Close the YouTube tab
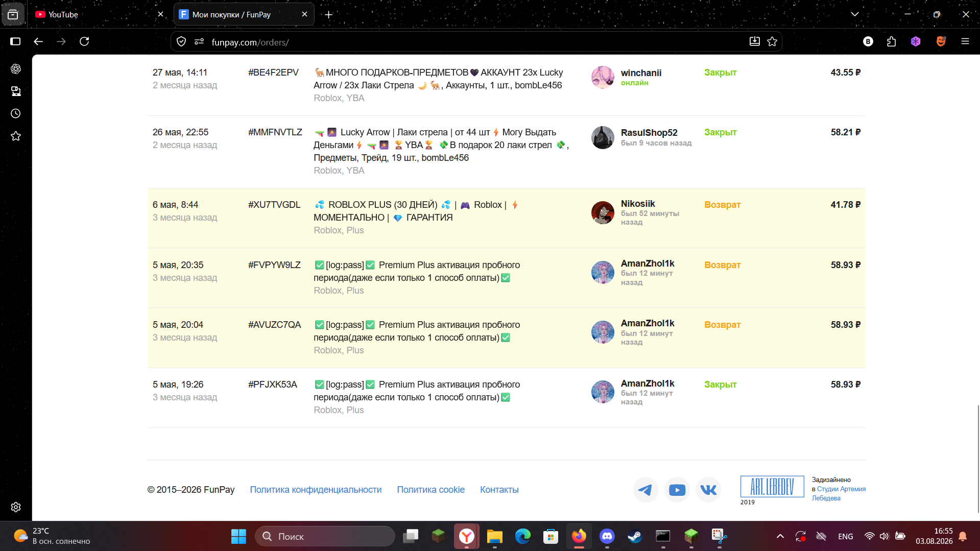 [x=160, y=14]
